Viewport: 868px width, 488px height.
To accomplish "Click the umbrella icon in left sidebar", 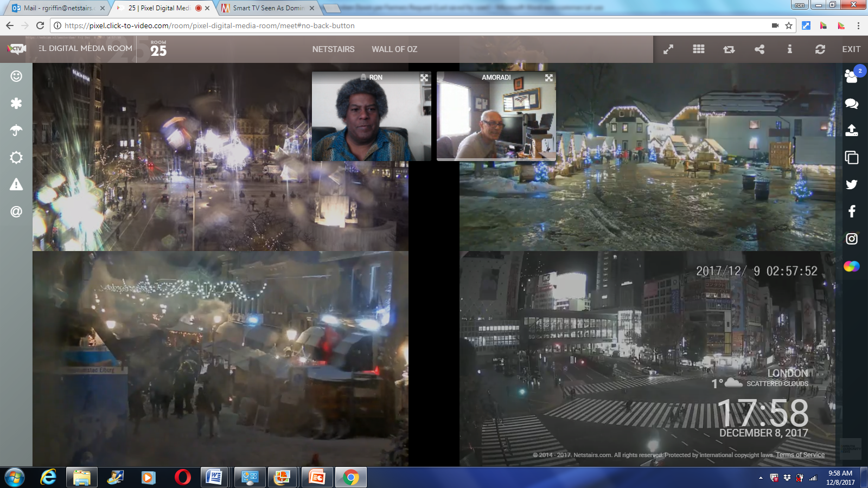I will (16, 130).
